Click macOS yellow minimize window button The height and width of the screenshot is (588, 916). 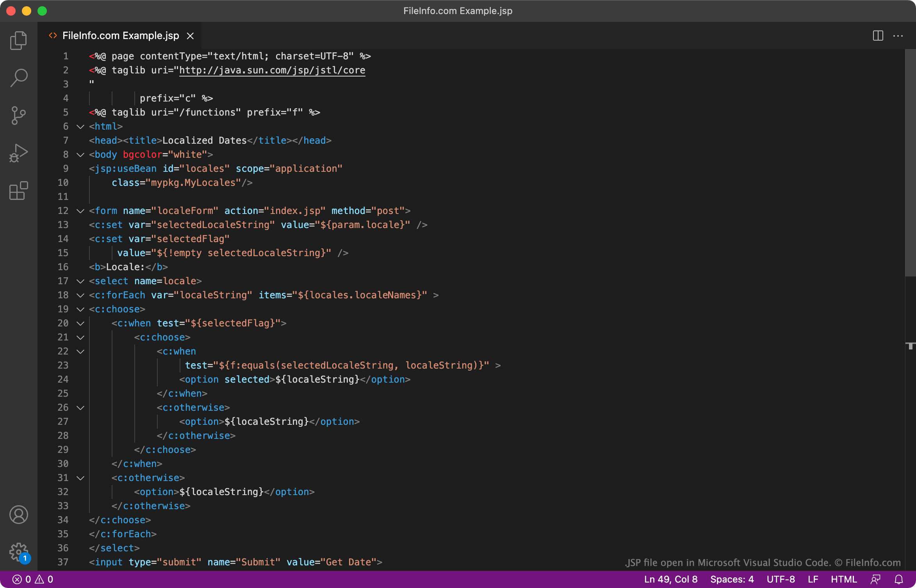tap(27, 11)
